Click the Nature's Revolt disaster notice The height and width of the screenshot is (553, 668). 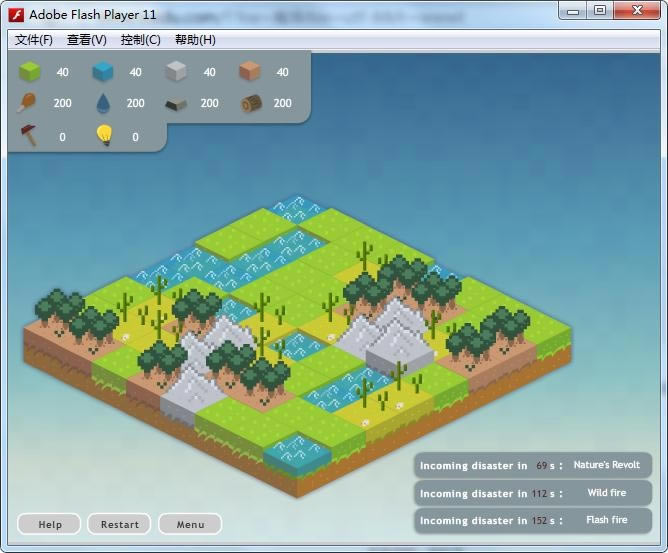click(532, 466)
